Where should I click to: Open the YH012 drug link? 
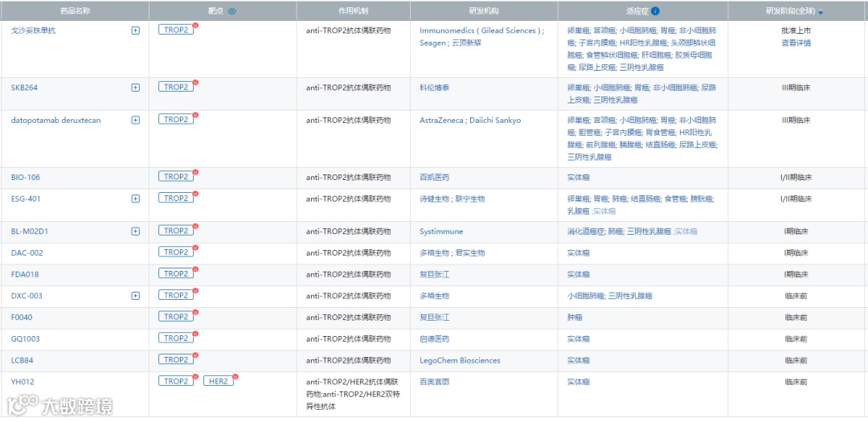tap(23, 382)
